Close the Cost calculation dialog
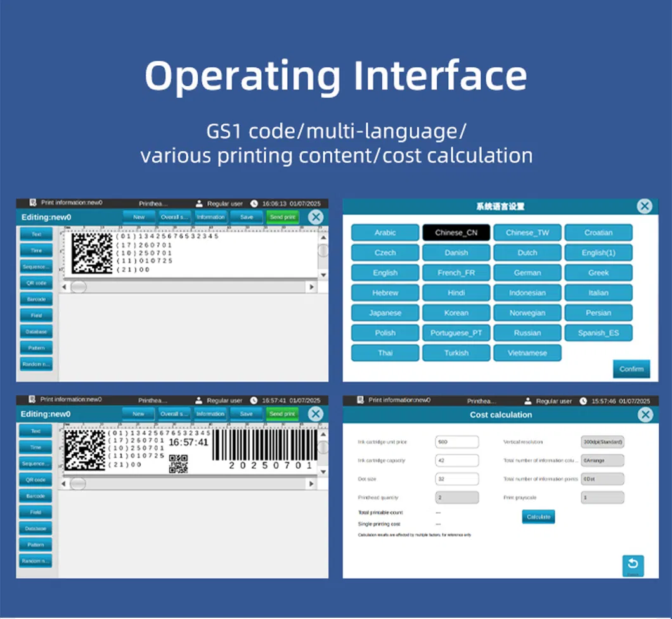The width and height of the screenshot is (672, 619). click(x=645, y=414)
